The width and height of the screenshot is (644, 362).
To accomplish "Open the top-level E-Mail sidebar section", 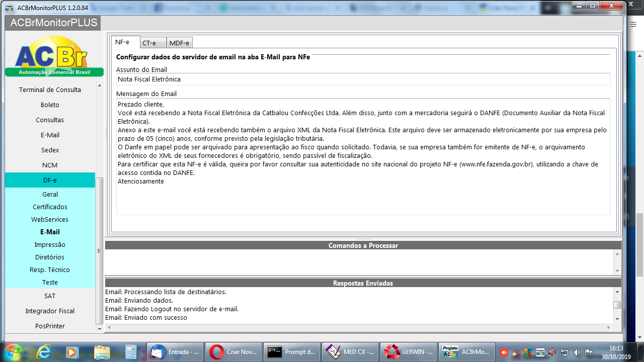I will pyautogui.click(x=50, y=135).
